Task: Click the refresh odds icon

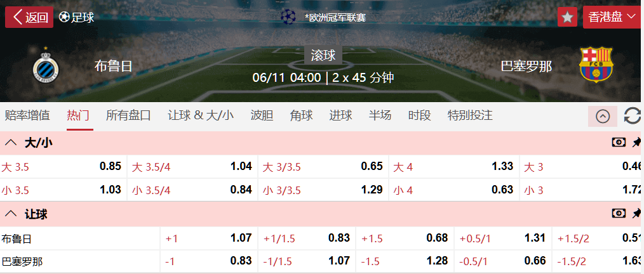Action: pyautogui.click(x=633, y=116)
